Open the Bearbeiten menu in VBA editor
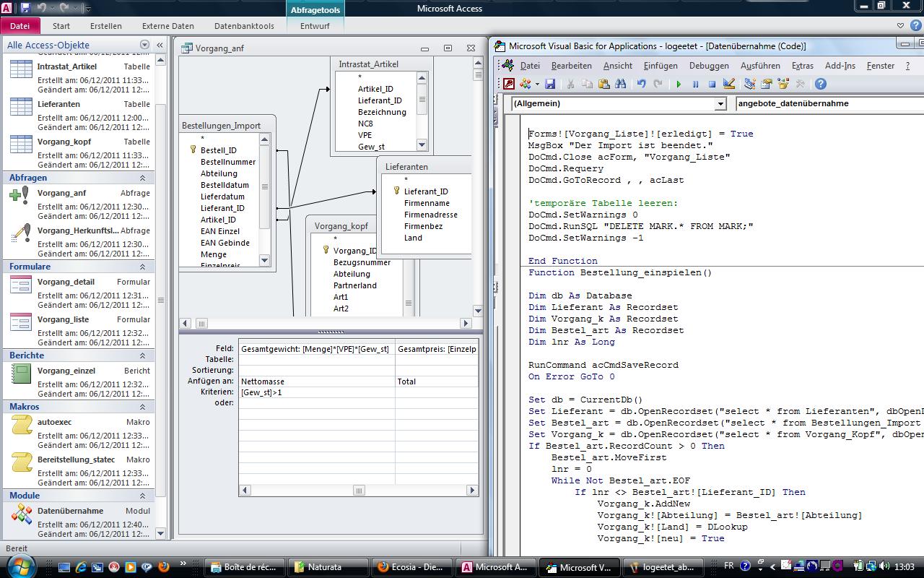 point(571,65)
